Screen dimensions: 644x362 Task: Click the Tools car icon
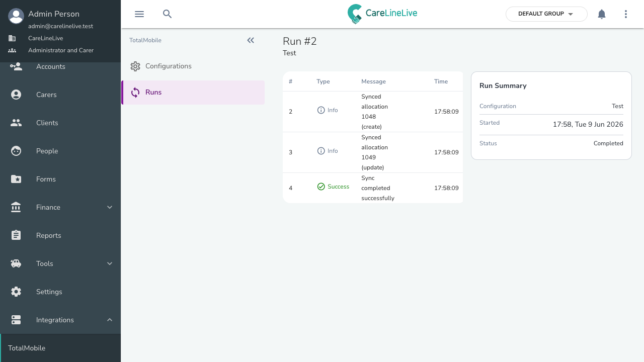(x=16, y=263)
